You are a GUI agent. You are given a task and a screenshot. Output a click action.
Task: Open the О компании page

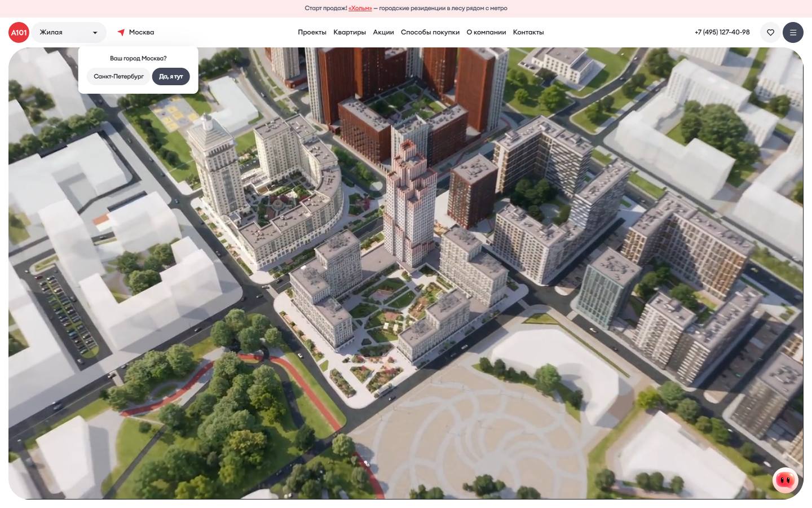[486, 32]
